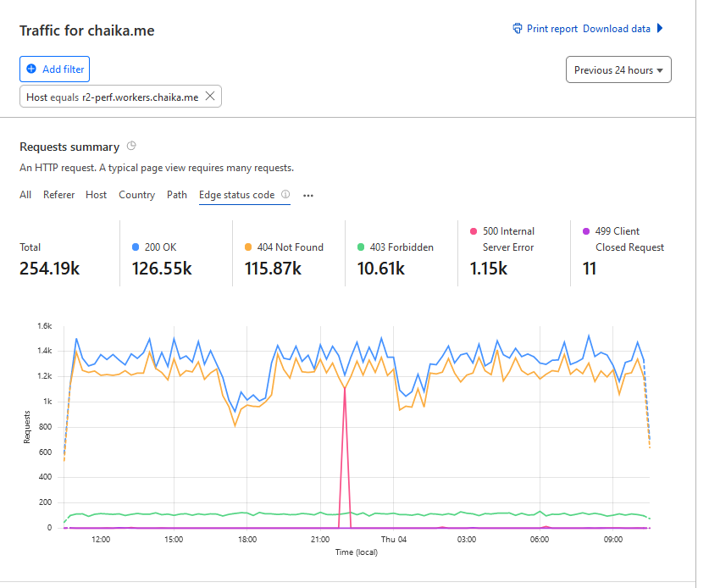
Task: Click the info icon beside Edge status code
Action: pos(285,195)
